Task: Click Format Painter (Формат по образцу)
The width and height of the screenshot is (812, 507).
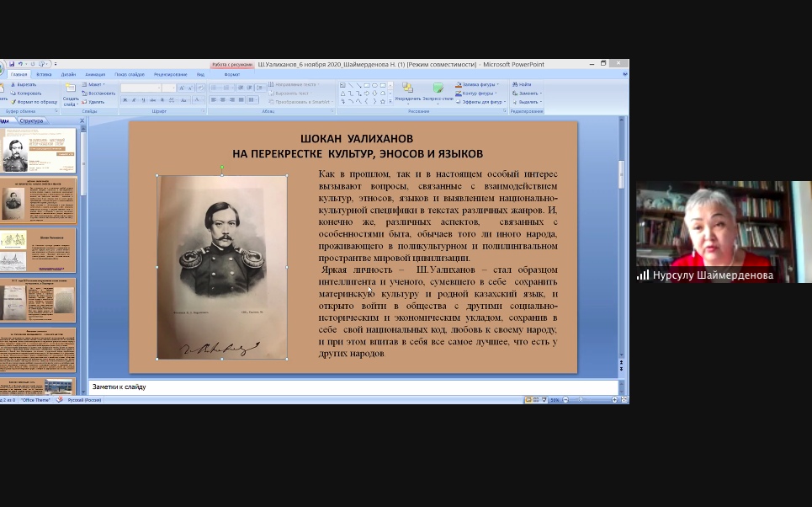Action: click(31, 101)
